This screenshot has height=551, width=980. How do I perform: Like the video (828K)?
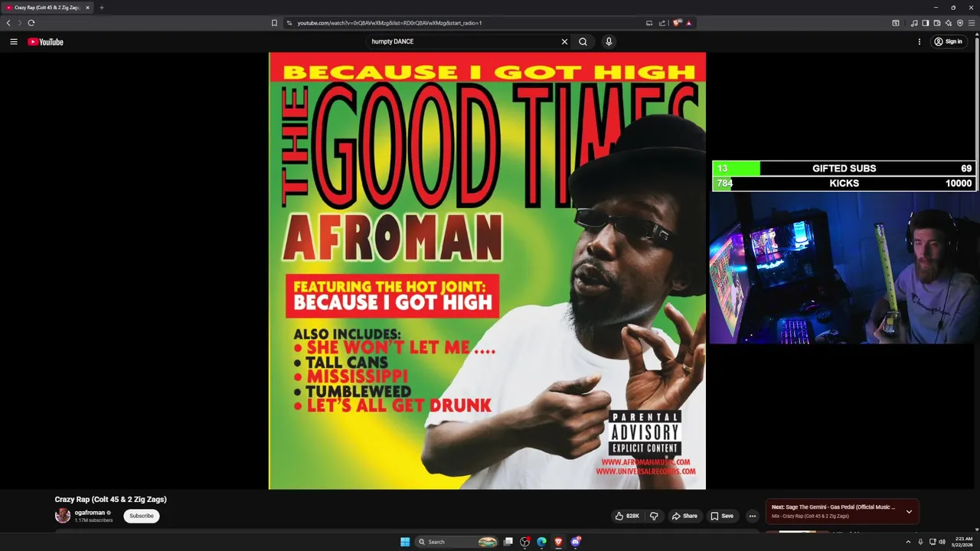pyautogui.click(x=628, y=516)
